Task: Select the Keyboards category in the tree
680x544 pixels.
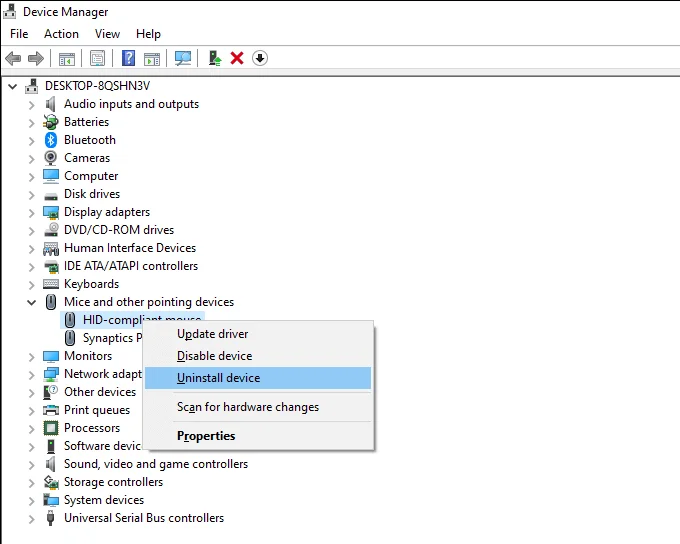Action: pos(91,284)
